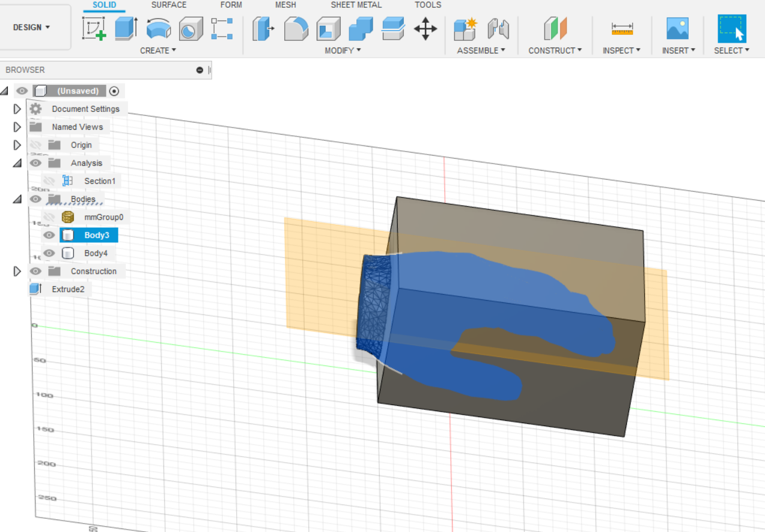The image size is (765, 532).
Task: Select the Bodies folder label
Action: (83, 199)
